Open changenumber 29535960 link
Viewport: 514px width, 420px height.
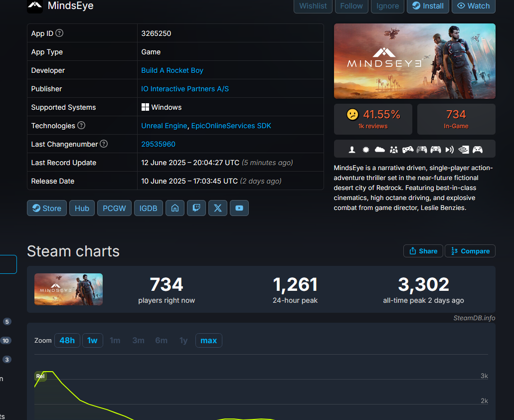[159, 144]
